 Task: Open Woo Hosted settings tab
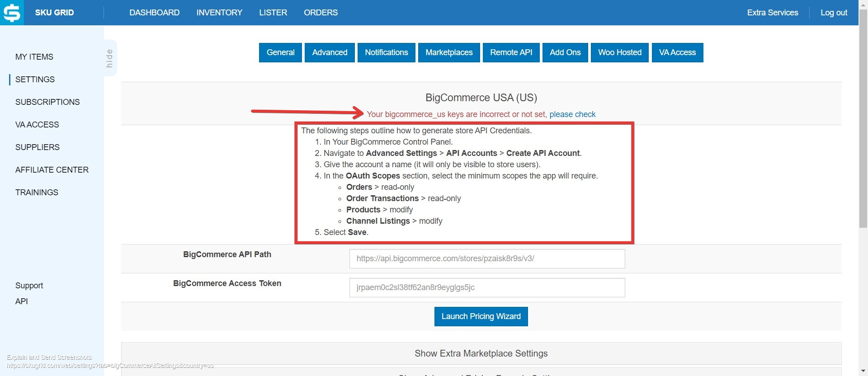(x=620, y=52)
